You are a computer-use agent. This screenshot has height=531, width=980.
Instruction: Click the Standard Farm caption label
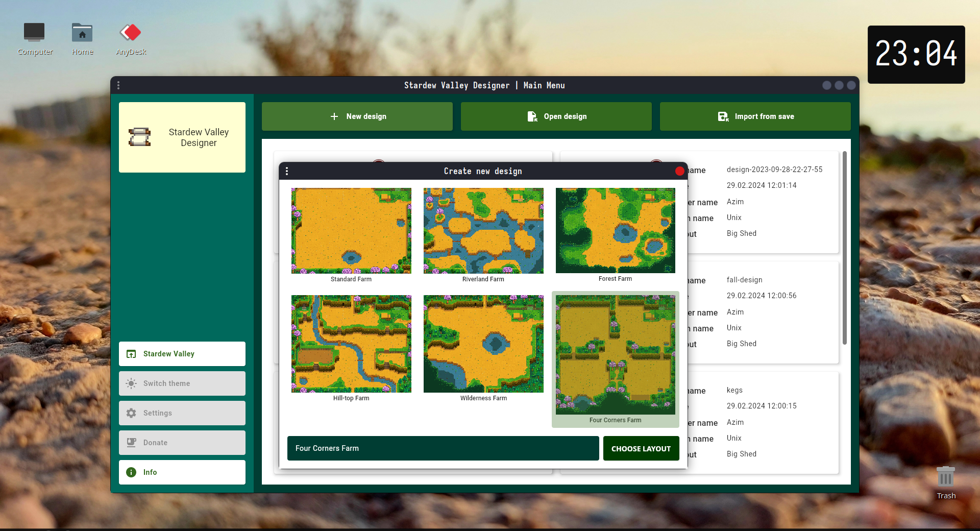point(351,279)
